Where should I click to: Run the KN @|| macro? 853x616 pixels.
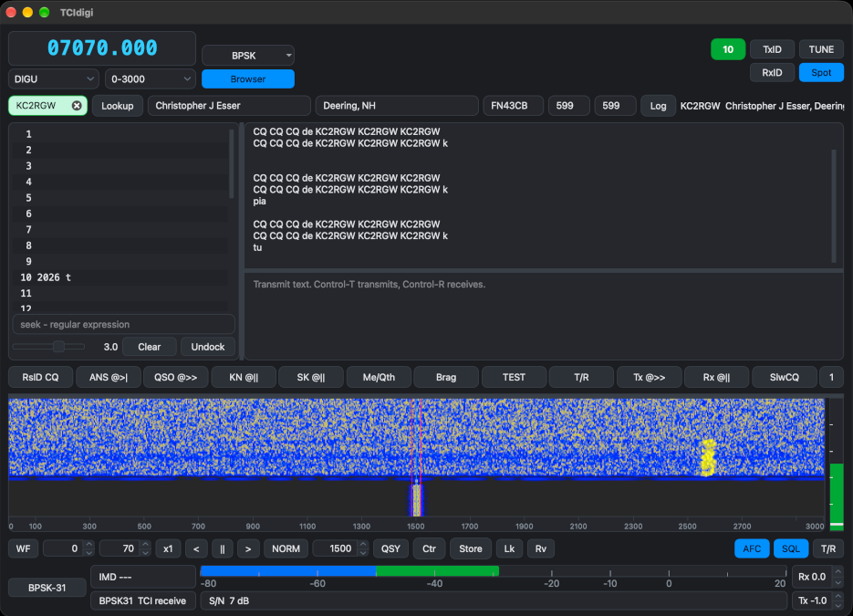(244, 377)
